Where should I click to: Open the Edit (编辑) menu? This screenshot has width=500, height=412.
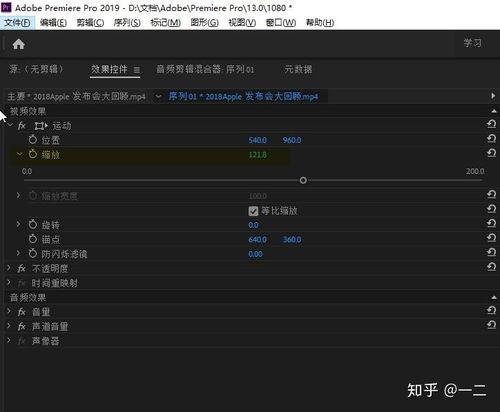(x=53, y=23)
